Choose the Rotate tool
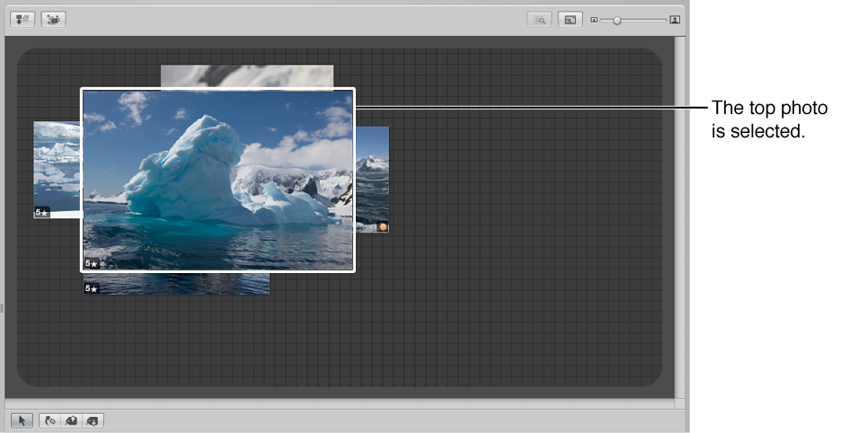Viewport: 868px width, 433px height. (x=50, y=420)
